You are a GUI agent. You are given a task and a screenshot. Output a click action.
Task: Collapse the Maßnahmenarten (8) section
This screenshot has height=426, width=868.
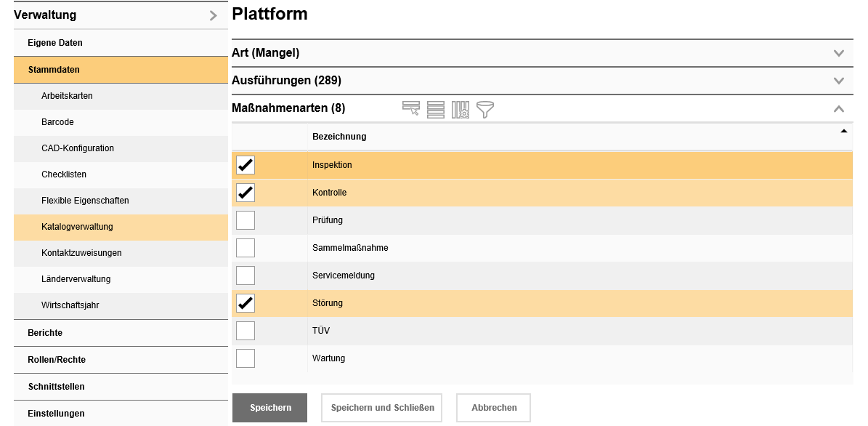839,109
